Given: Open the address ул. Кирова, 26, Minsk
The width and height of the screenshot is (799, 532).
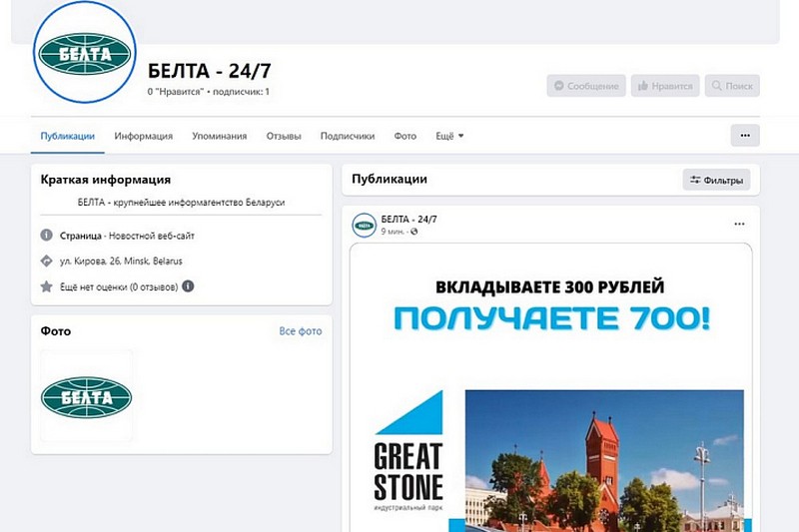Looking at the screenshot, I should coord(121,262).
